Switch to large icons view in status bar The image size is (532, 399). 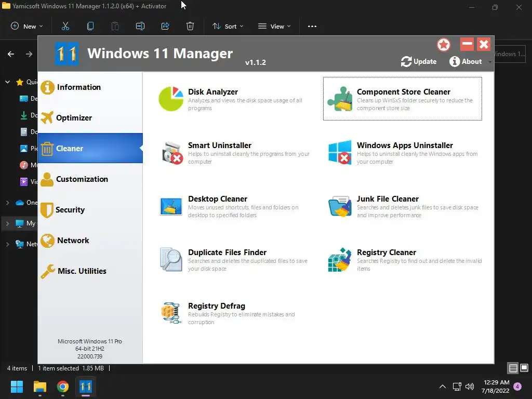pyautogui.click(x=524, y=368)
